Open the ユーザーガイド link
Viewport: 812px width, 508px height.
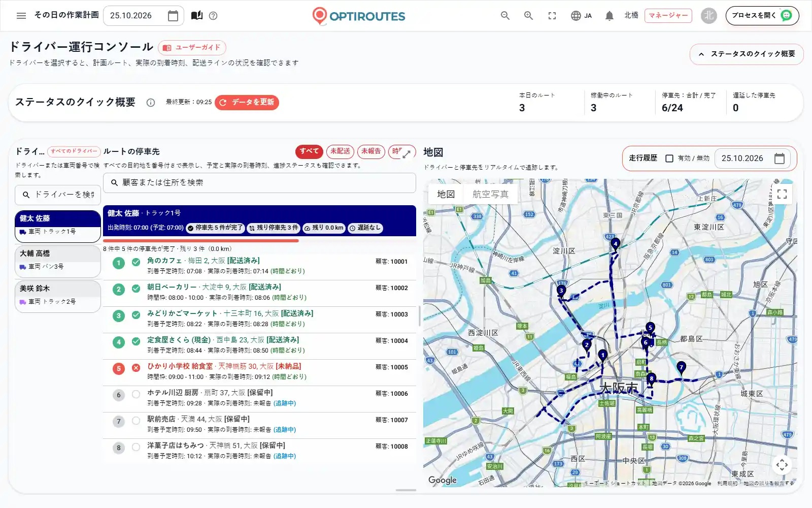point(192,48)
